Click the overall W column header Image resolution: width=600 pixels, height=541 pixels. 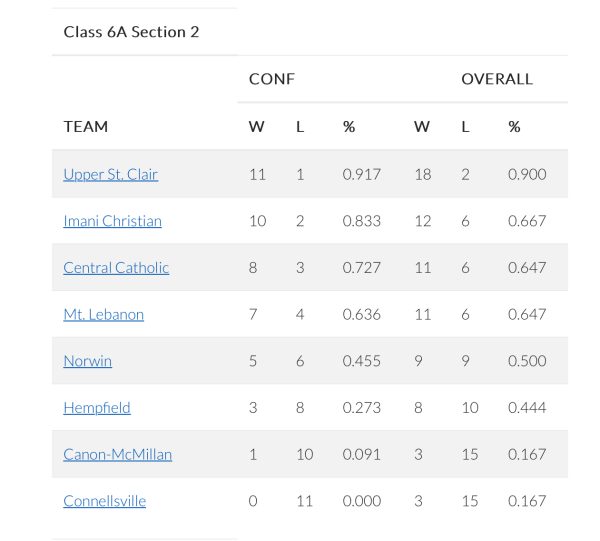tap(422, 127)
